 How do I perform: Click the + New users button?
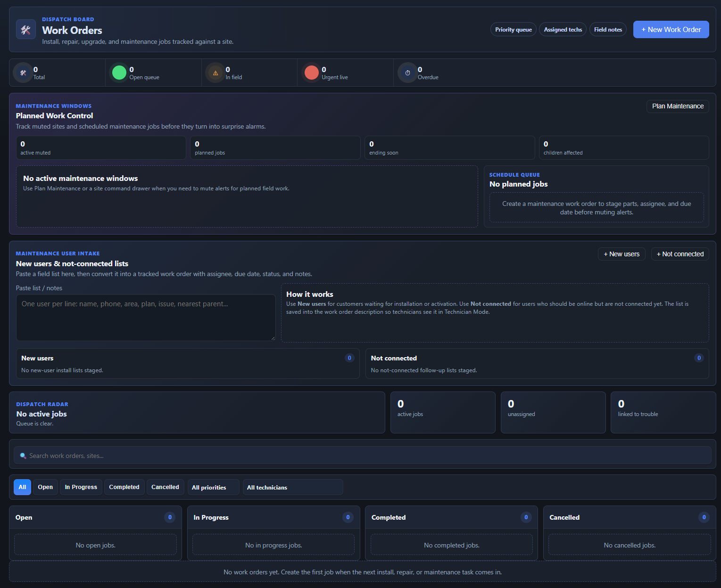[622, 254]
